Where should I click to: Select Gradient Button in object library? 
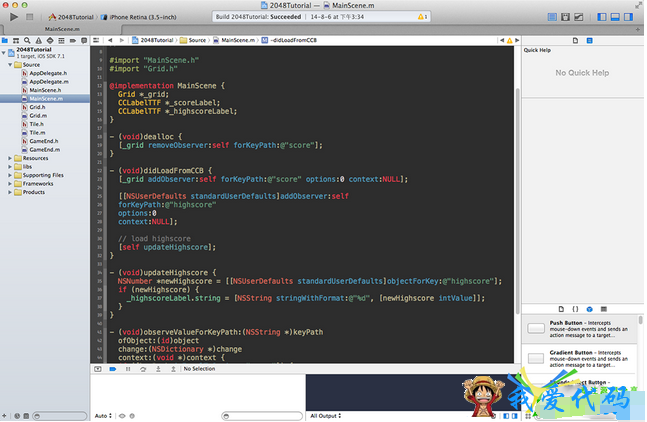(580, 359)
